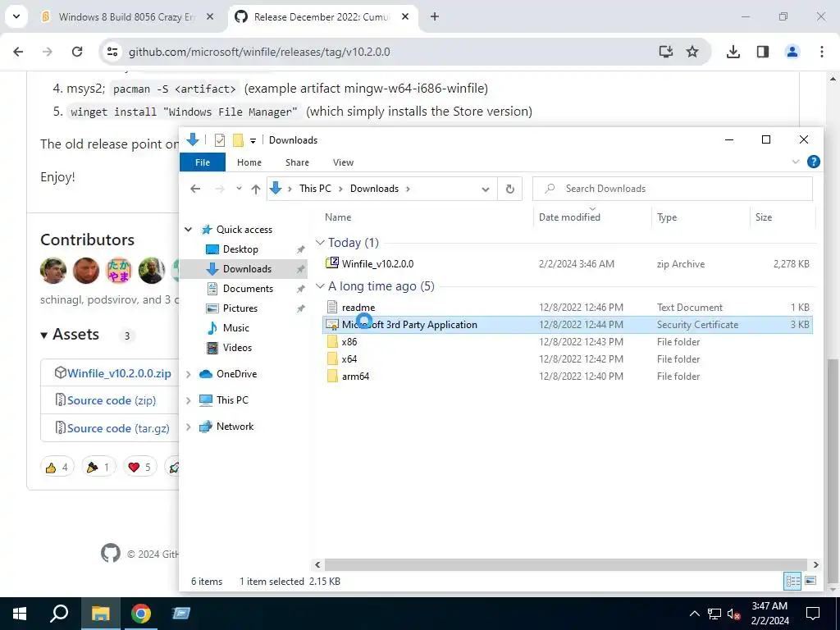Open taskbar search icon
Screen dimensions: 840x630
pyautogui.click(x=59, y=614)
